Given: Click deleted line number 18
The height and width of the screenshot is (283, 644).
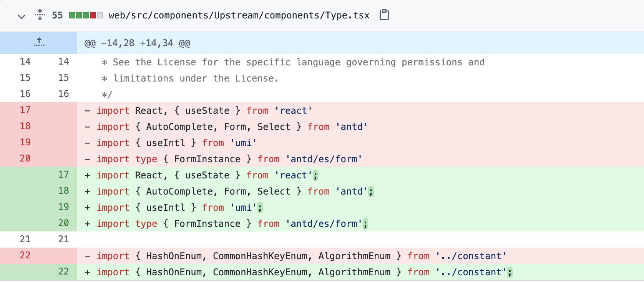Looking at the screenshot, I should tap(25, 126).
